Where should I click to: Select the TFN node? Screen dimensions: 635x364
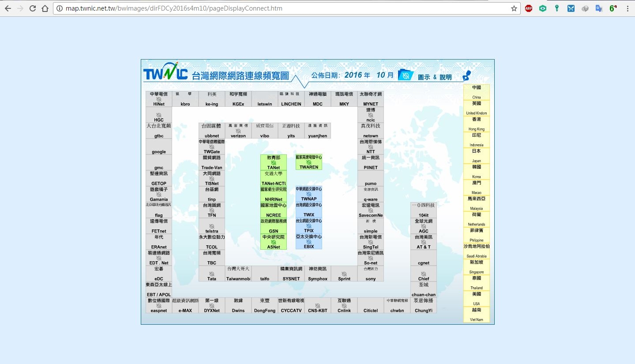coord(212,210)
